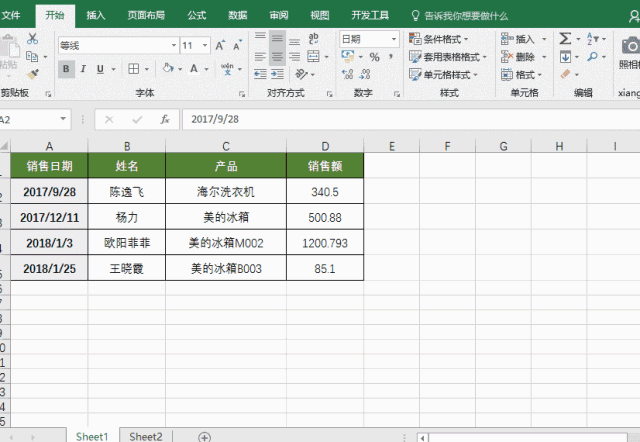Click the AutoSum sigma icon
The width and height of the screenshot is (640, 442).
tap(565, 39)
